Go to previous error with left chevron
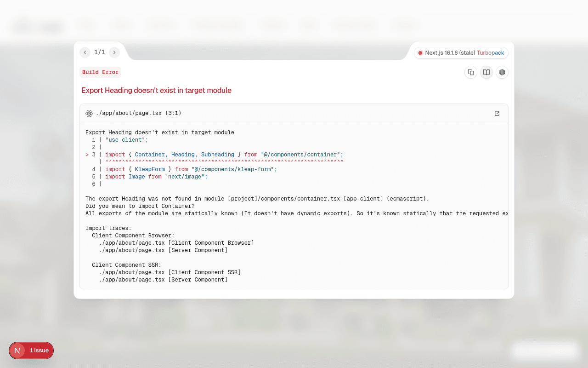The image size is (588, 368). 85,52
